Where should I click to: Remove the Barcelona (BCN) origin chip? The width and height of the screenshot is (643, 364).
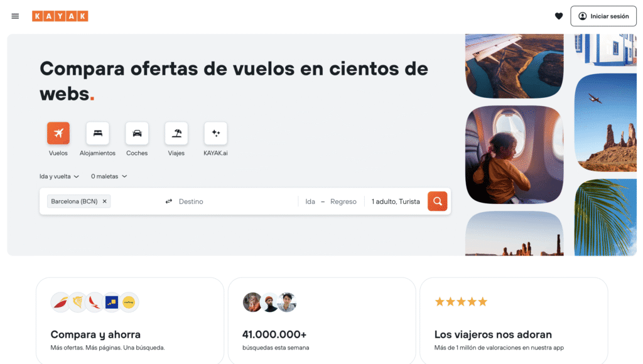(x=105, y=201)
